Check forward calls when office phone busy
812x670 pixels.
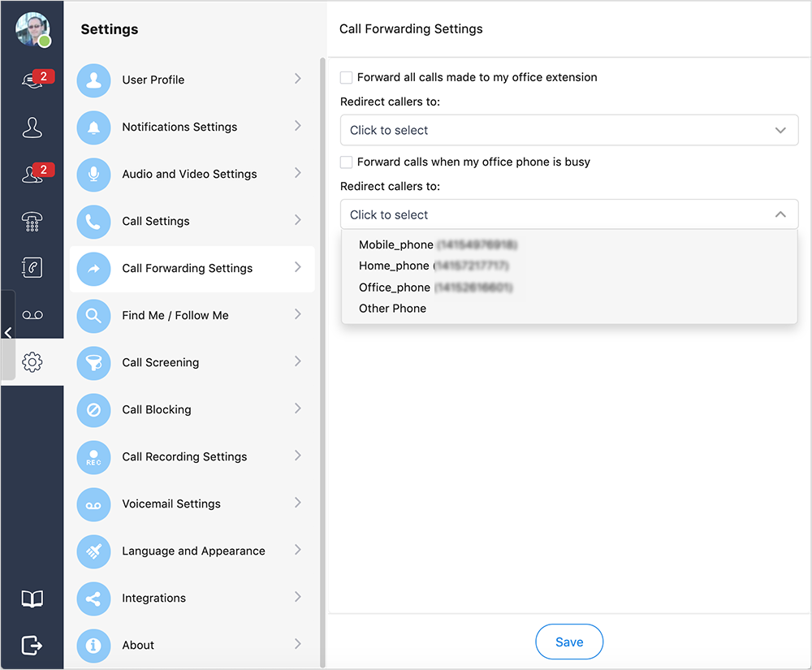click(x=347, y=162)
